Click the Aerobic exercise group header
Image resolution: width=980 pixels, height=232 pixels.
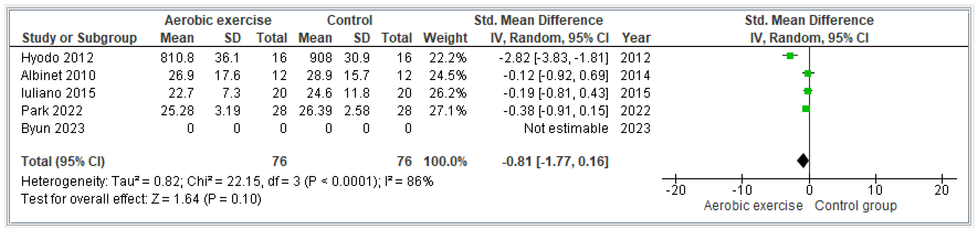[x=218, y=20]
